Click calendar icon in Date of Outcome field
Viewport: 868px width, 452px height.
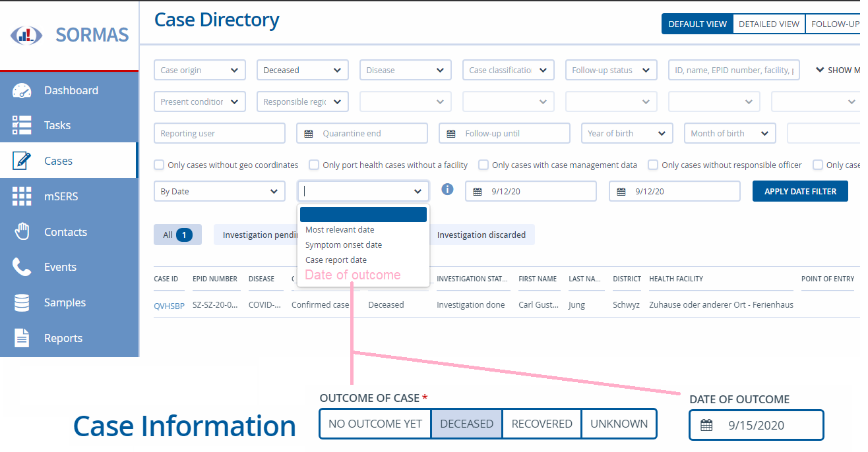(x=706, y=425)
